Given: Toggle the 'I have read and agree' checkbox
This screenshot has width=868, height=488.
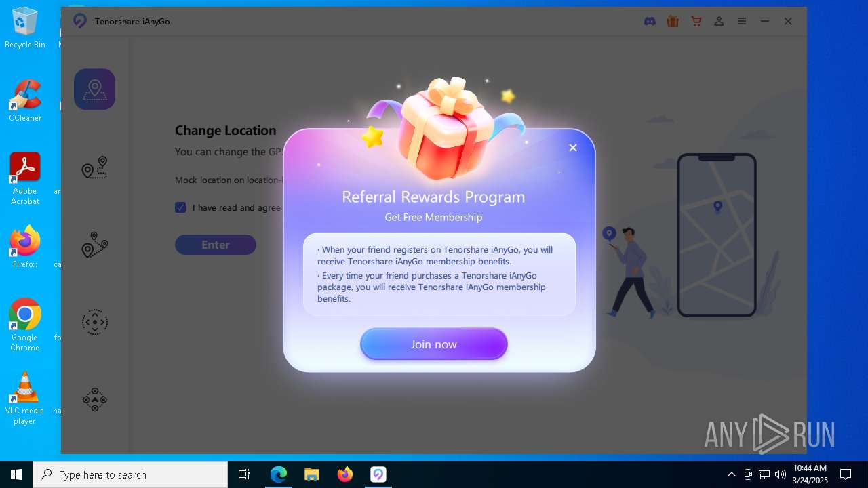Looking at the screenshot, I should click(x=180, y=207).
